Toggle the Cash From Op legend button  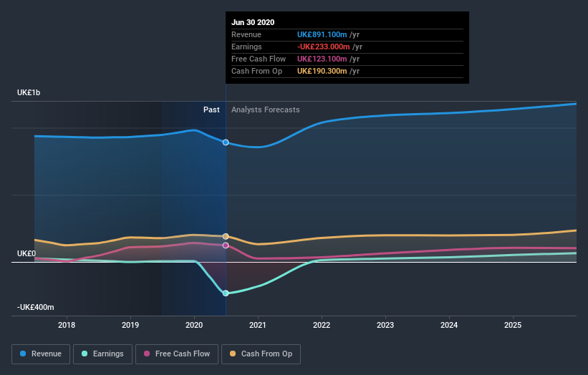pos(261,354)
